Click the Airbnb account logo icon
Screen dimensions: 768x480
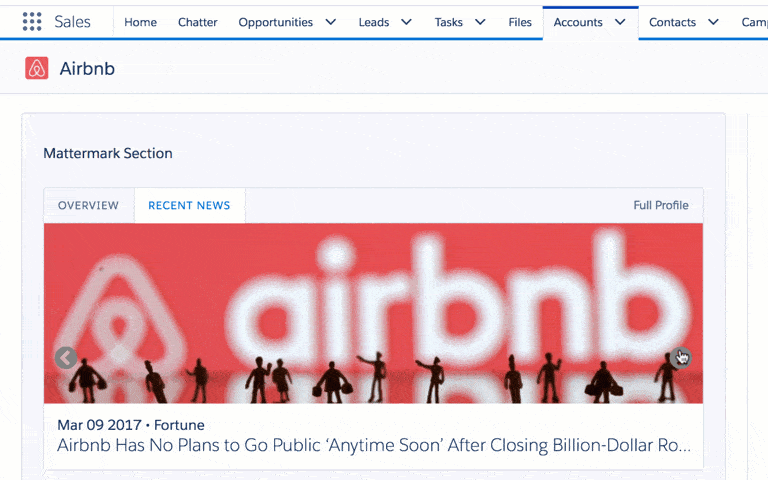pyautogui.click(x=37, y=68)
